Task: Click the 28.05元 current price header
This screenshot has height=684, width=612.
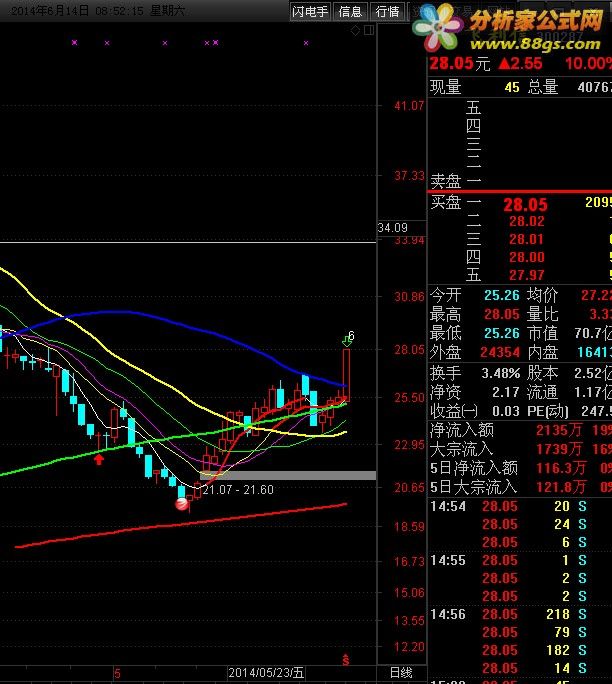Action: click(460, 64)
